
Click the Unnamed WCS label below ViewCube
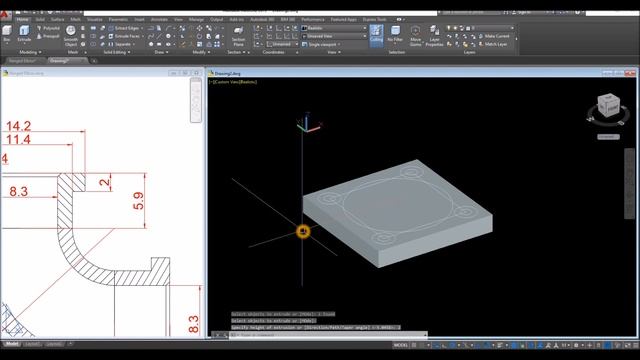[x=608, y=137]
